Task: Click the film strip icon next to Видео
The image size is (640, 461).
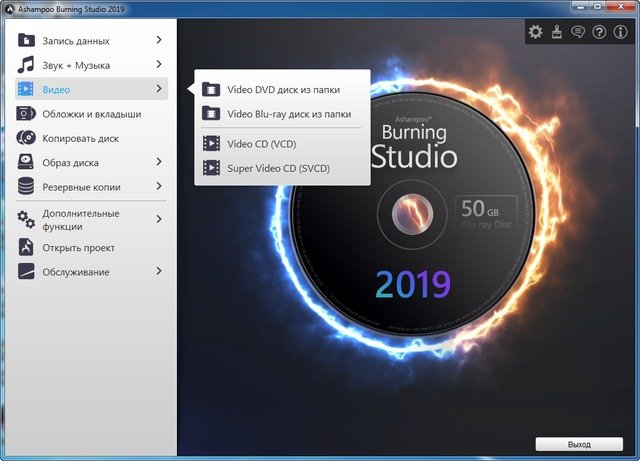Action: click(25, 89)
